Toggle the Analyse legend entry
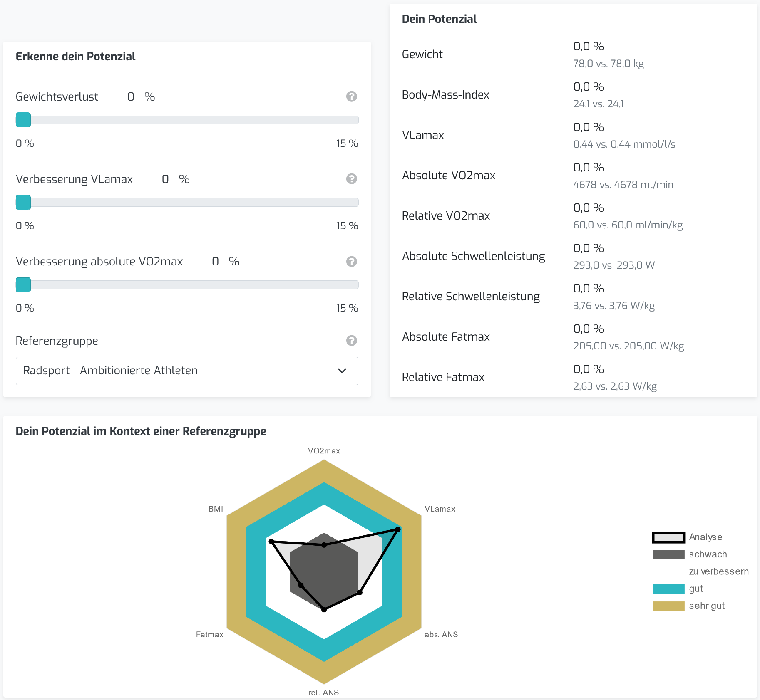 687,537
